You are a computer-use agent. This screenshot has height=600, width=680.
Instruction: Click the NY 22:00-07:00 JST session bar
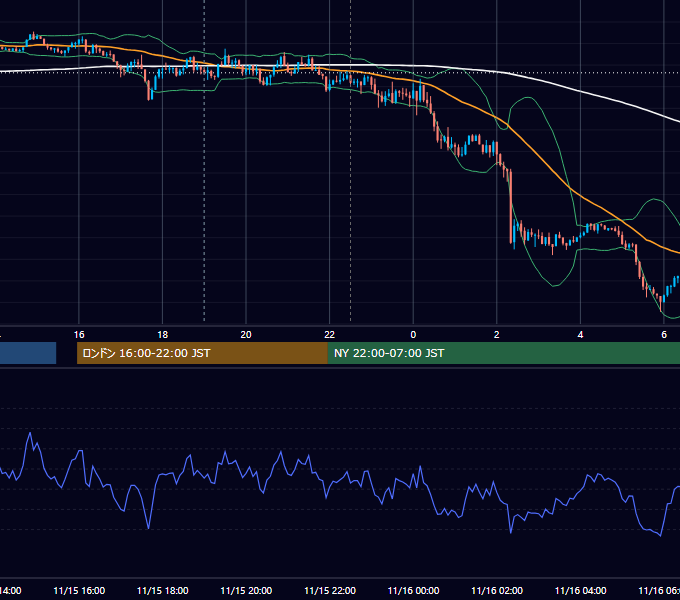(503, 353)
